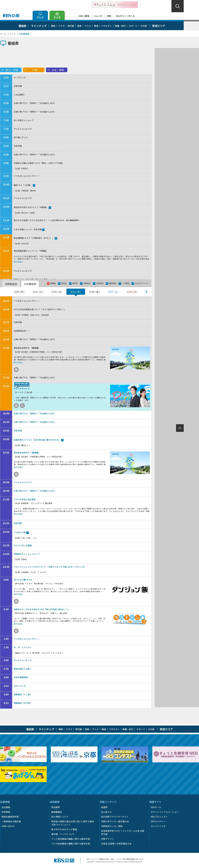The width and height of the screenshot is (199, 868).
Task: Open the globe icon for 19:55 京のものがたり
Action: pyautogui.click(x=16, y=475)
